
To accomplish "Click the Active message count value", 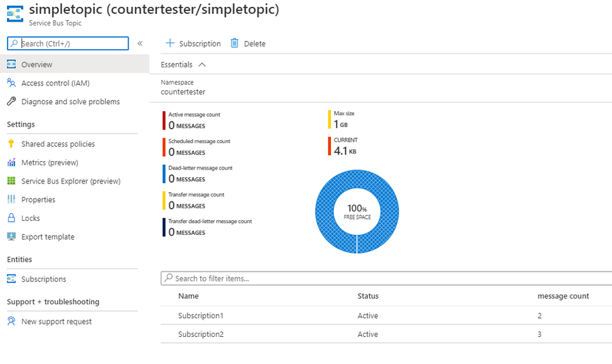I will pos(186,125).
